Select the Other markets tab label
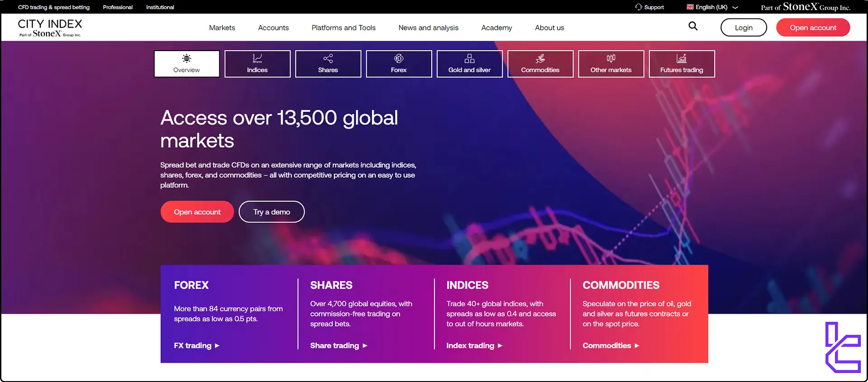 click(611, 70)
